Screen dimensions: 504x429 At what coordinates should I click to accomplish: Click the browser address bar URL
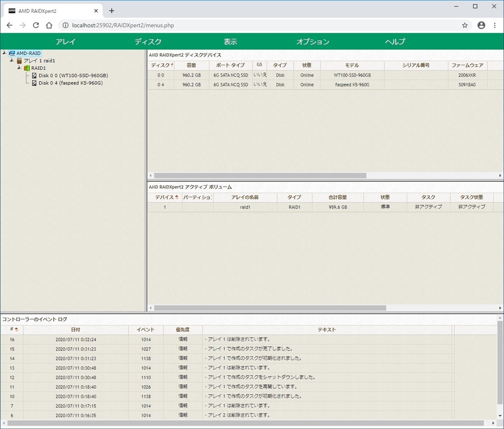[123, 25]
